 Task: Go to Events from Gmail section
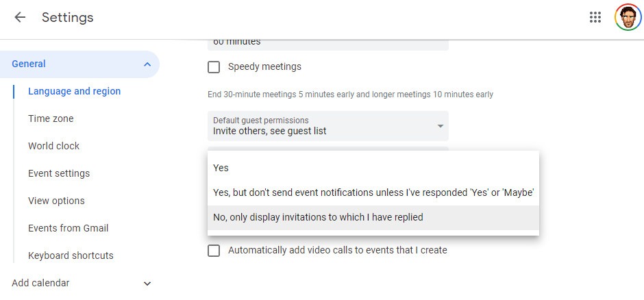click(x=69, y=228)
